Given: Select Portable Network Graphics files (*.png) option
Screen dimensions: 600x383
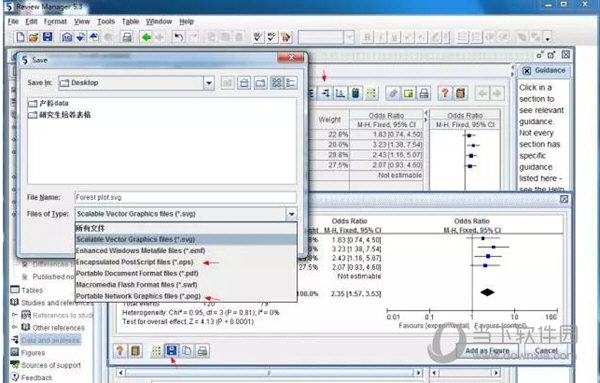Looking at the screenshot, I should point(138,296).
